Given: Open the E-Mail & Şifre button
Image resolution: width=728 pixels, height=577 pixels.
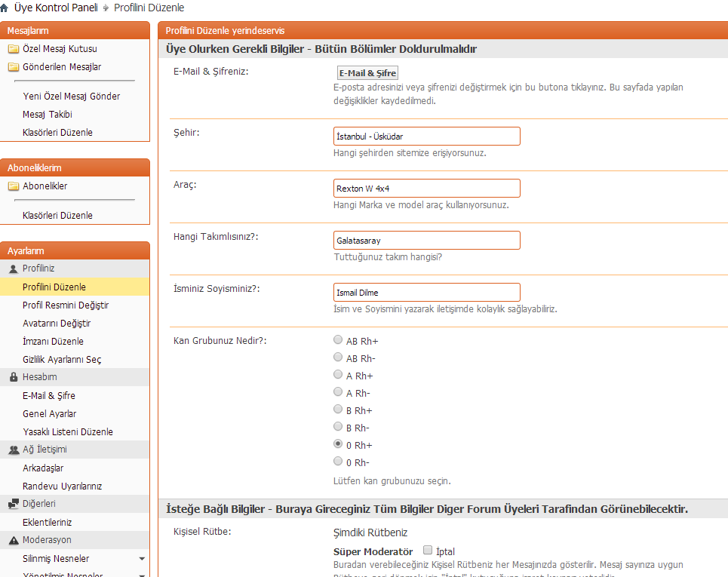Looking at the screenshot, I should 367,73.
